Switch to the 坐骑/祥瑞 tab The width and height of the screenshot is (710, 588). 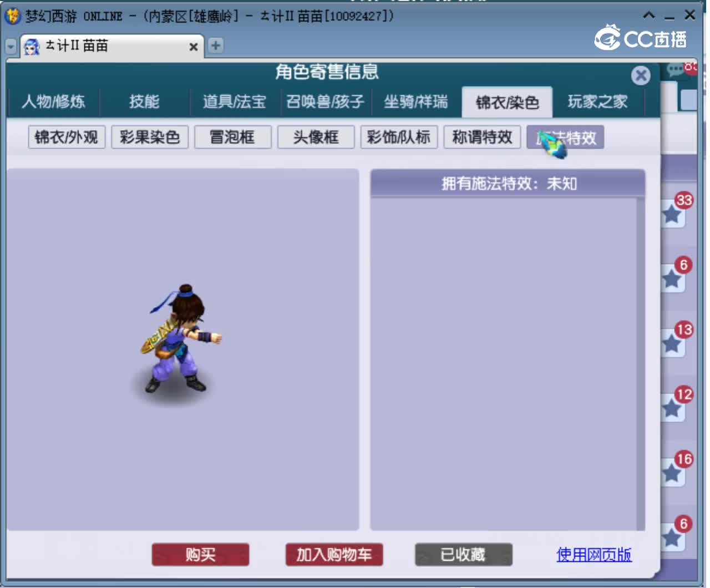pos(416,102)
